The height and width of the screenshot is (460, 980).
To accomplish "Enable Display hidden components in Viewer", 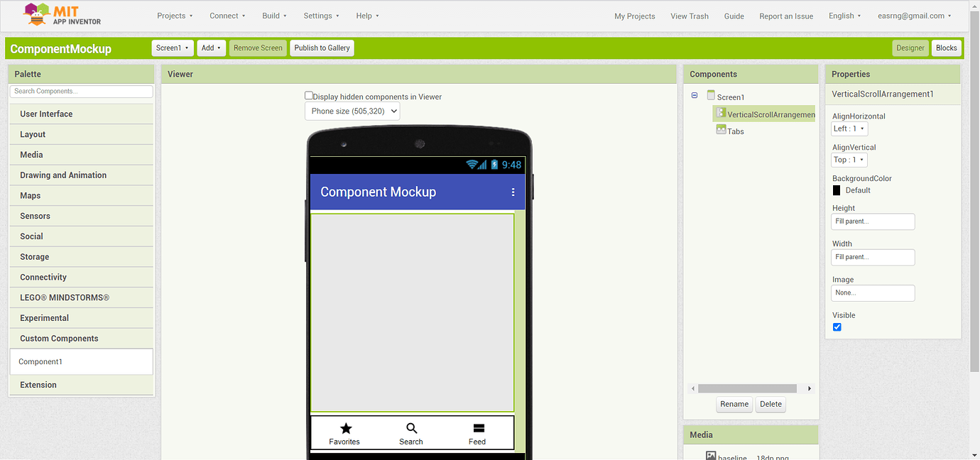I will click(309, 94).
